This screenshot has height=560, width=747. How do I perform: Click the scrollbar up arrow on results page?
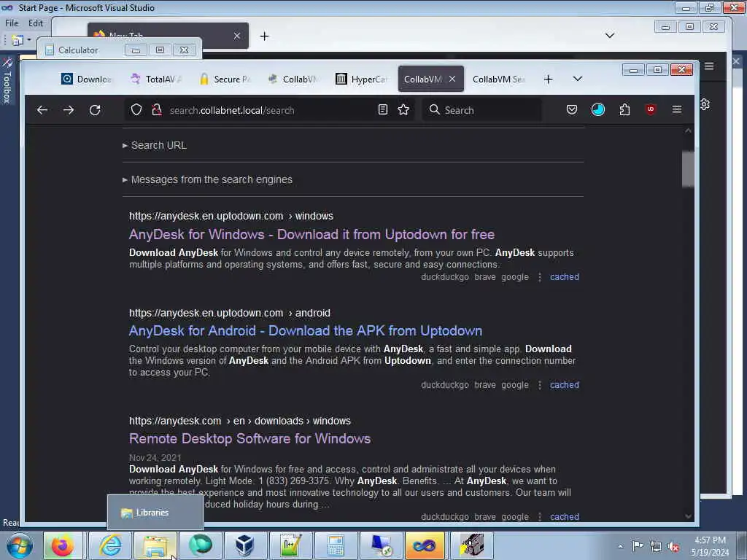pos(688,131)
